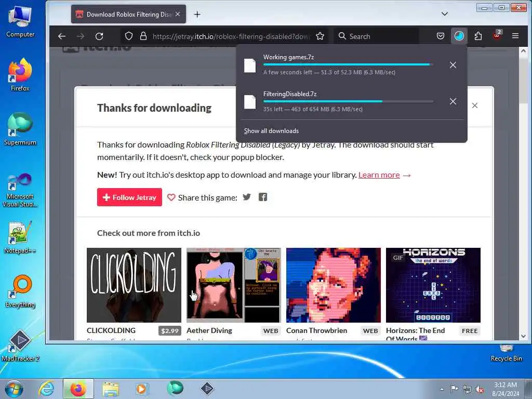
Task: Close the Thanks for downloading dialog
Action: [x=475, y=105]
